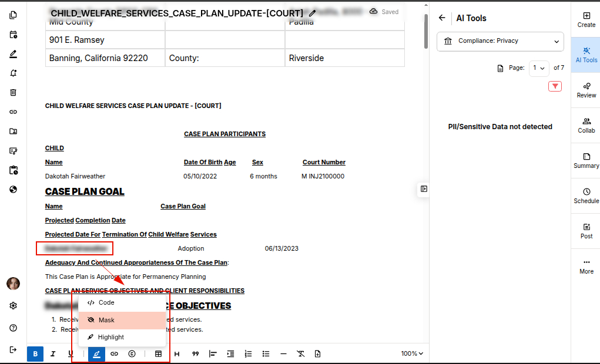Open the Compliance: Privacy dropdown
600x364 pixels.
(x=500, y=41)
